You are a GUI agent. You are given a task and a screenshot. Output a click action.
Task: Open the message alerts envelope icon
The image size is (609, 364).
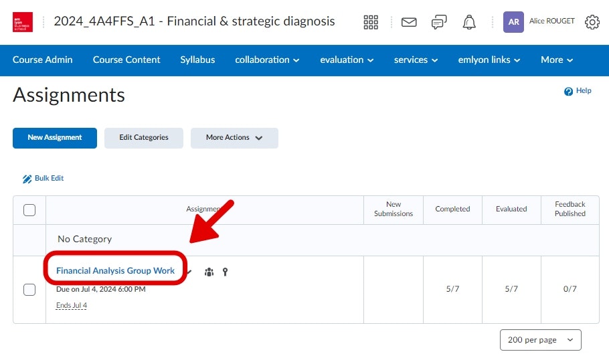point(409,22)
